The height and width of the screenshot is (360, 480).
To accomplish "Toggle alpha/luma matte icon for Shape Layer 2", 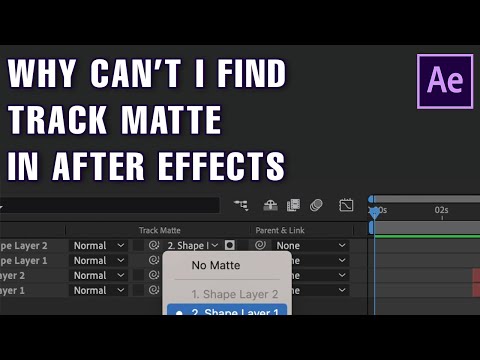I will click(230, 246).
